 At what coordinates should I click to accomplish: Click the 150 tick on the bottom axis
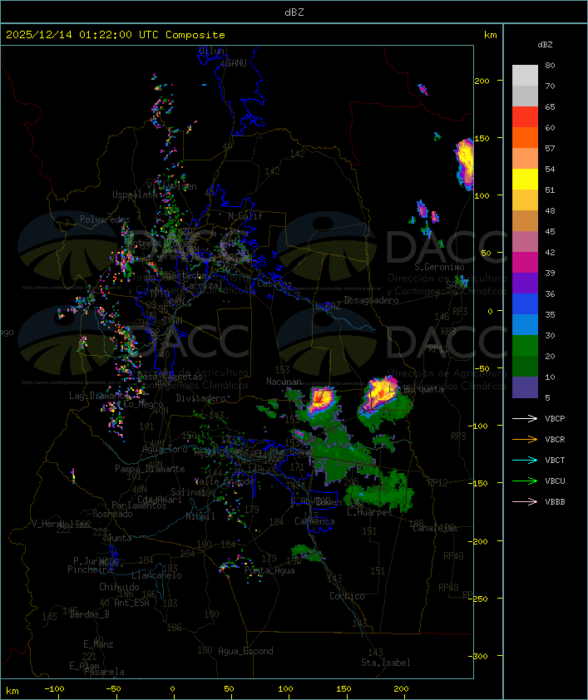click(343, 689)
